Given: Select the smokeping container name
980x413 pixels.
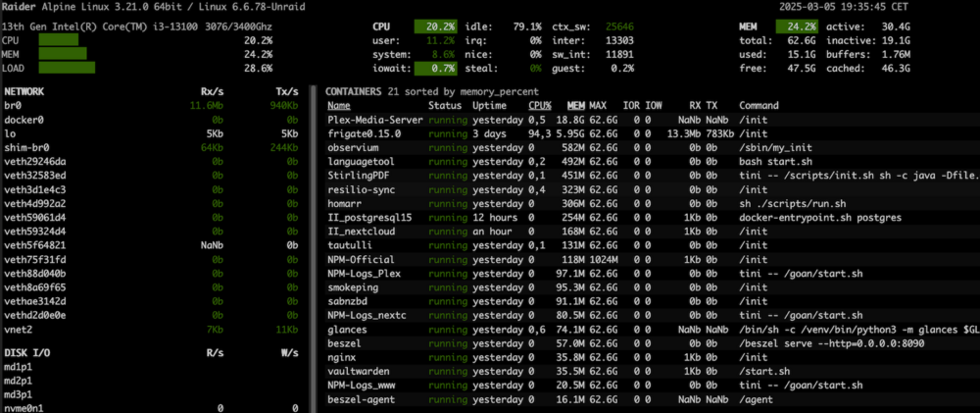Looking at the screenshot, I should click(353, 287).
